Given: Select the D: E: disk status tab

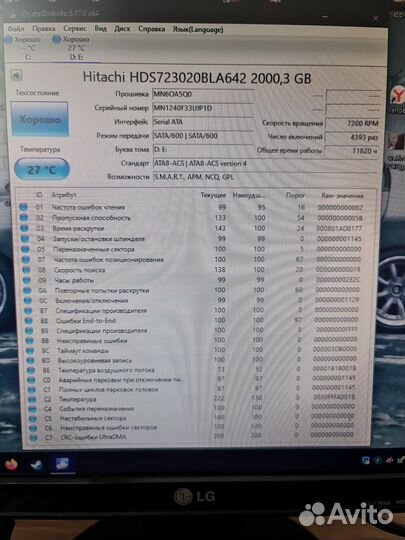Looking at the screenshot, I should (x=73, y=48).
